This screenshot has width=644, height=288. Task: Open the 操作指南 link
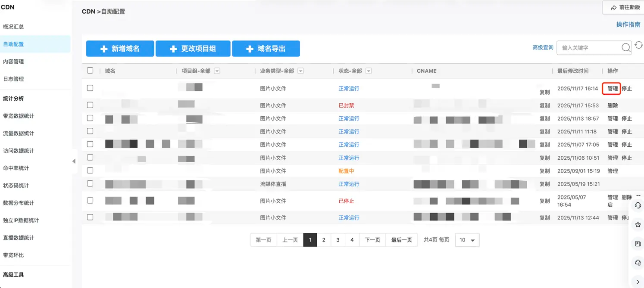[628, 25]
